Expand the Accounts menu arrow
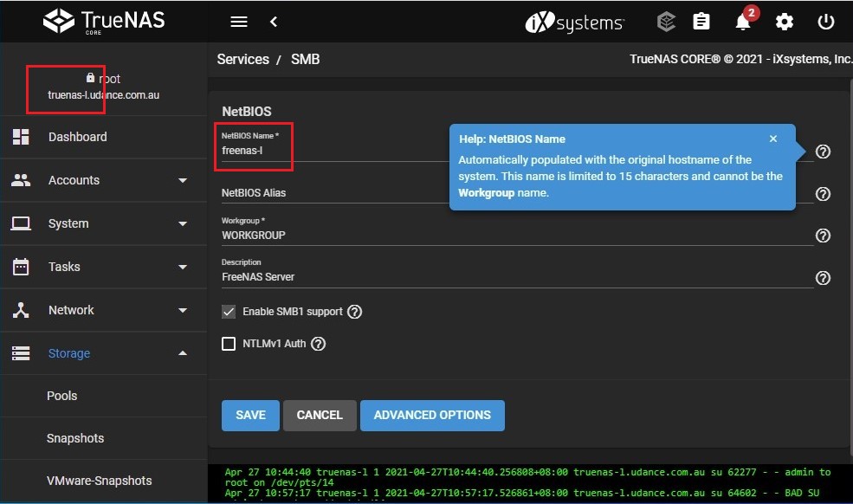The height and width of the screenshot is (504, 853). [183, 180]
